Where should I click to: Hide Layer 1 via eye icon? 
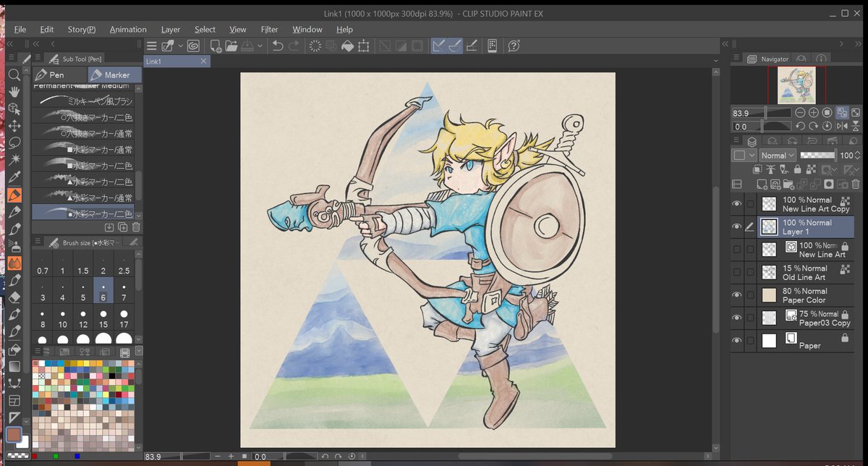coord(737,227)
